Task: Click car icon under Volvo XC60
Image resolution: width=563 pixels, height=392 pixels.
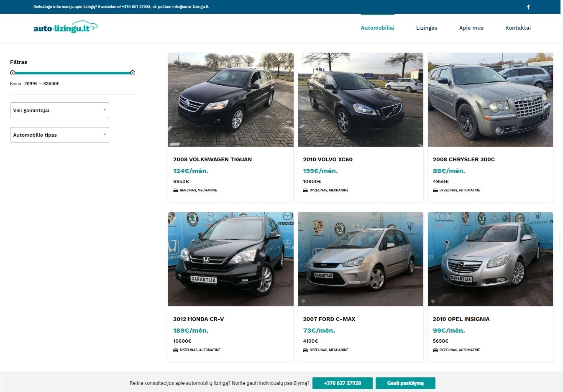Action: click(x=305, y=190)
